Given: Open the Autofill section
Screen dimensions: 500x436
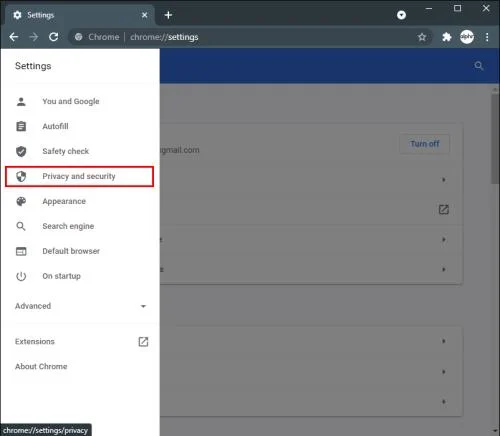Looking at the screenshot, I should (79, 126).
